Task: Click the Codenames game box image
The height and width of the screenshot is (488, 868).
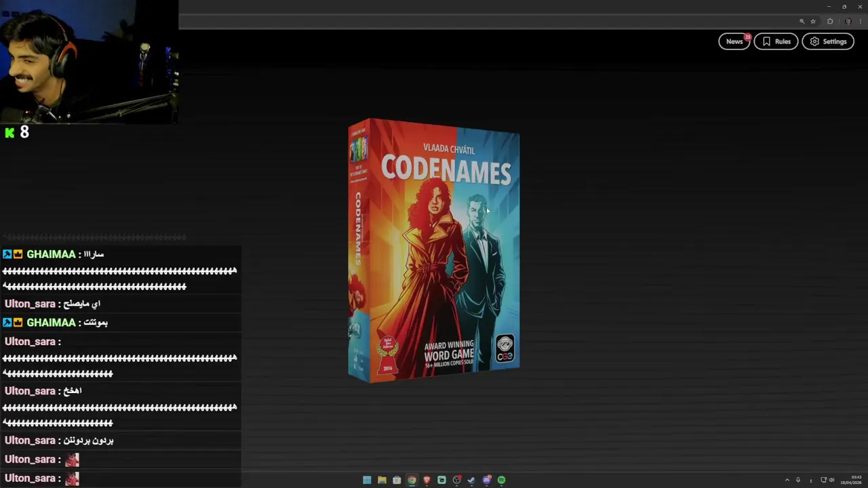Action: pyautogui.click(x=434, y=251)
